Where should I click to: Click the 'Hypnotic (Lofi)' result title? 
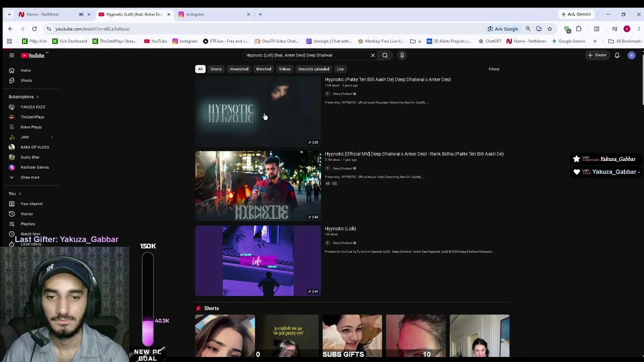341,229
